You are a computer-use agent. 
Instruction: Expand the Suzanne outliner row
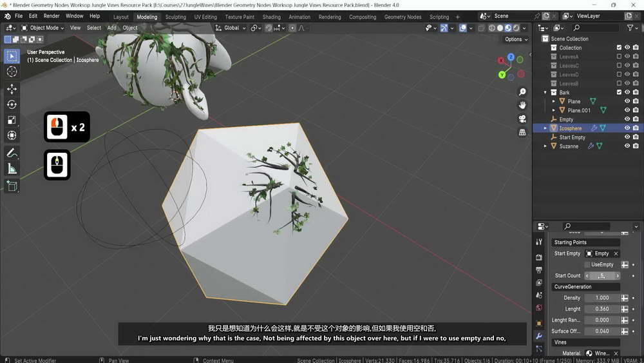(545, 146)
